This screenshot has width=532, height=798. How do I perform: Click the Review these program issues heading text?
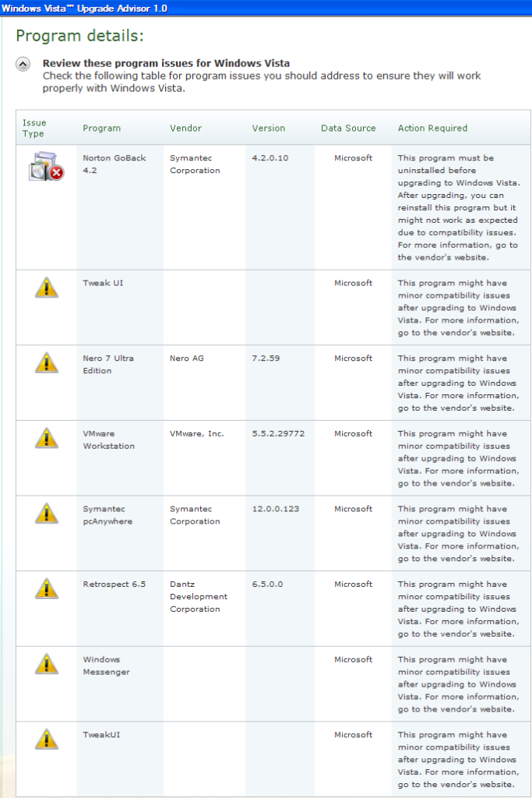click(x=167, y=63)
